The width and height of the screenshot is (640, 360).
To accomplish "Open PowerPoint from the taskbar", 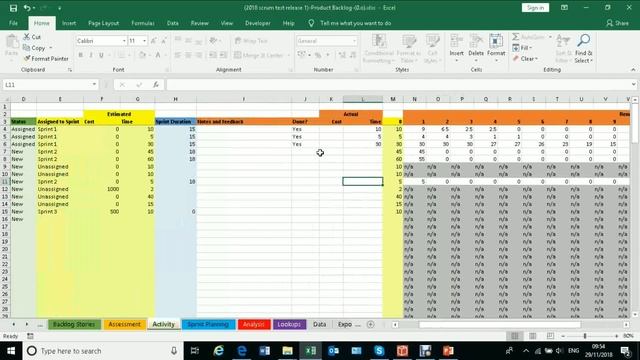I will (x=448, y=351).
